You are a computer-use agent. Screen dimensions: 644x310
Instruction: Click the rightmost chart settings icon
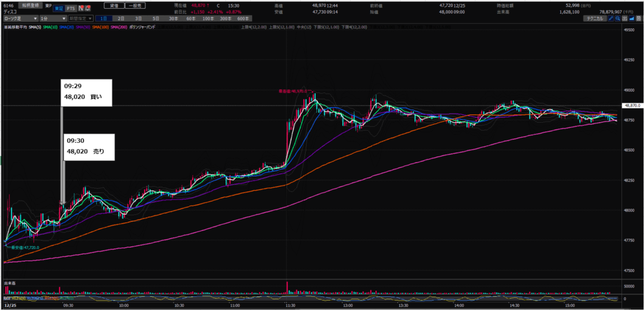[639, 19]
